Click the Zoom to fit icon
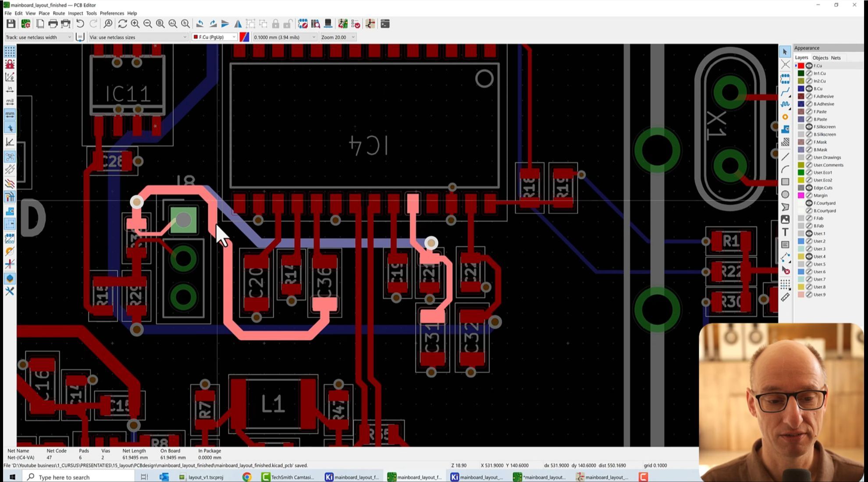 160,24
